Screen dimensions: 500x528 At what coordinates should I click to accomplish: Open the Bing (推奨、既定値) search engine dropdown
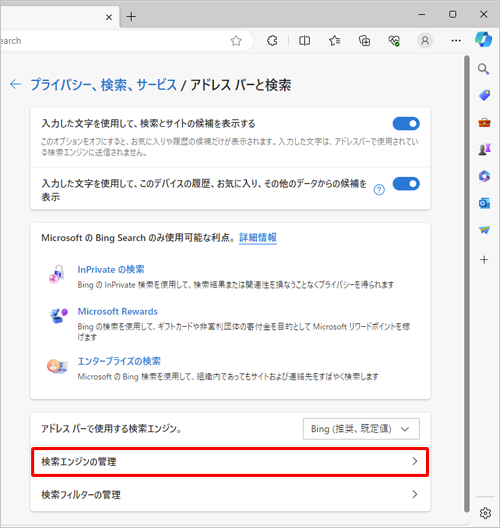[361, 429]
